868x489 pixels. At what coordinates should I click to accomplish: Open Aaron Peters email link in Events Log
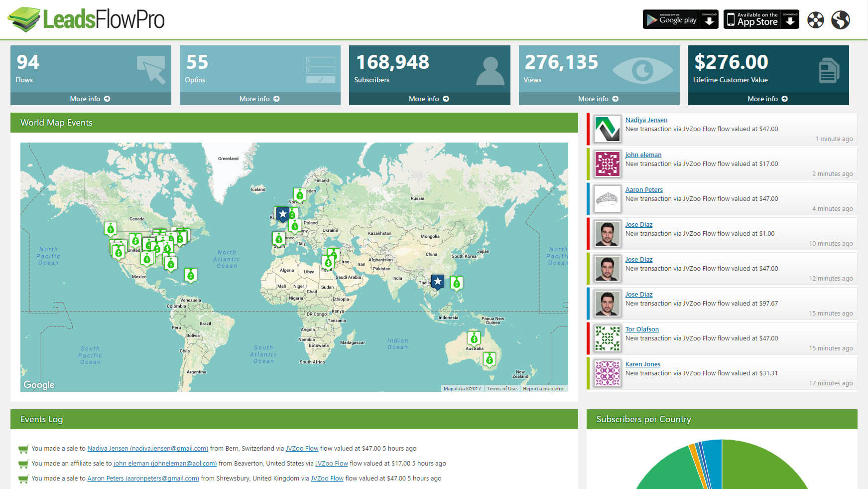(x=143, y=479)
